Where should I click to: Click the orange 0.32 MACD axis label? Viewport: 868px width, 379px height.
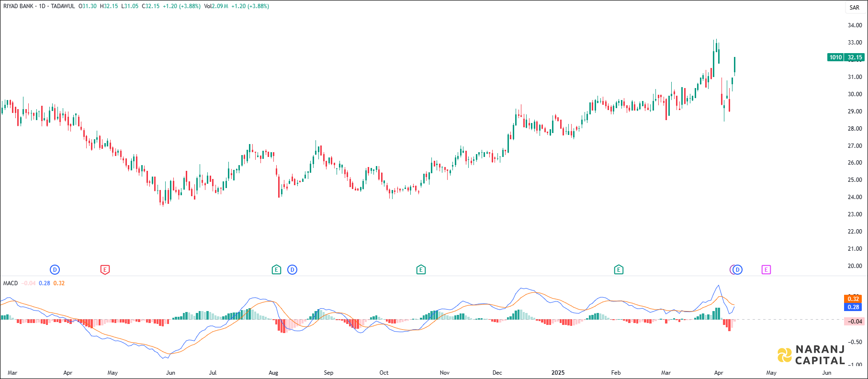click(x=853, y=299)
